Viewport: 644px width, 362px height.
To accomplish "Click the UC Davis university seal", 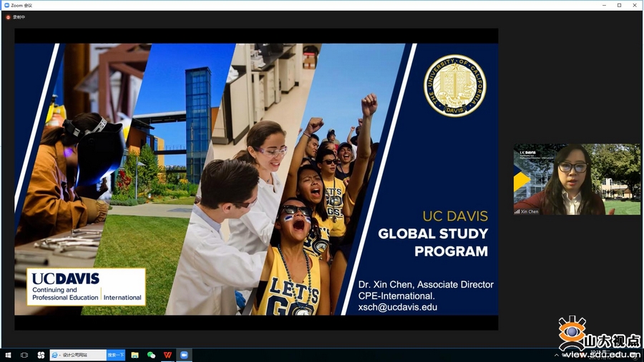I will [454, 86].
